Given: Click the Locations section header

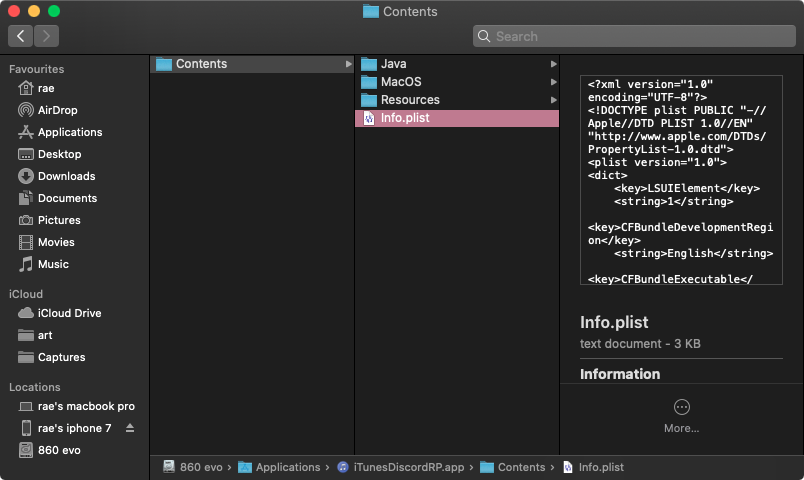Looking at the screenshot, I should (x=34, y=387).
